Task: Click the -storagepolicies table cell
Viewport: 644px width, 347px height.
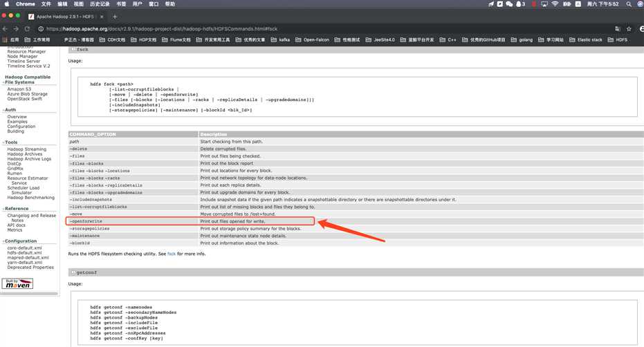Action: pos(133,229)
